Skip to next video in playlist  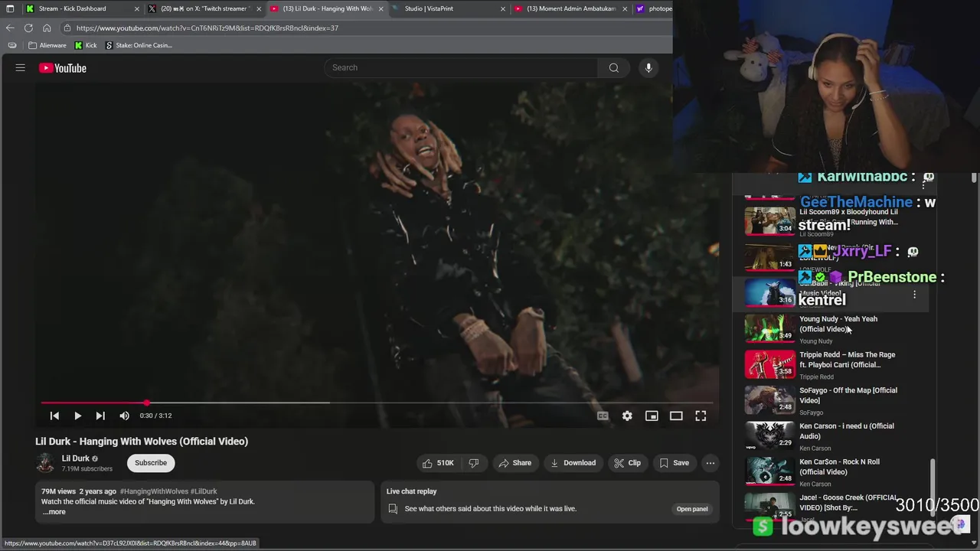(x=100, y=416)
